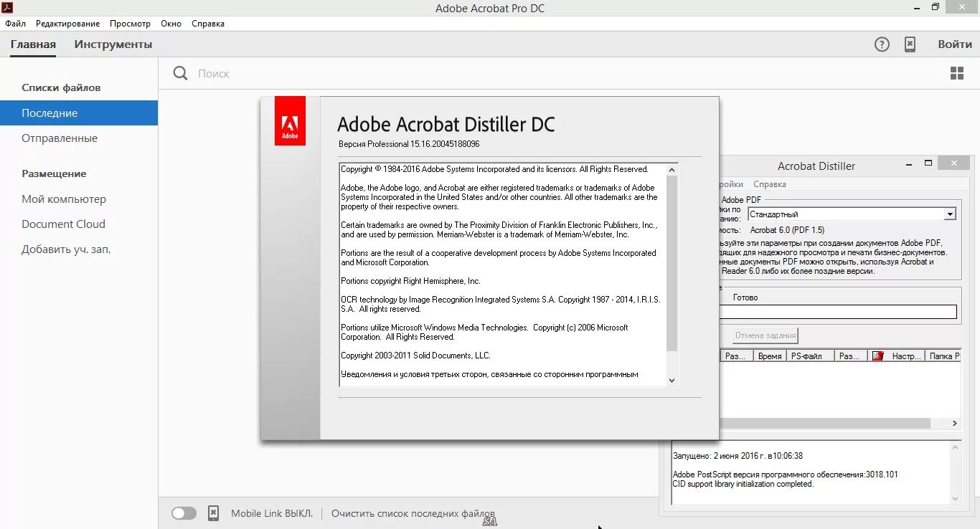
Task: Click the Acrobat icon in title bar
Action: (7, 8)
